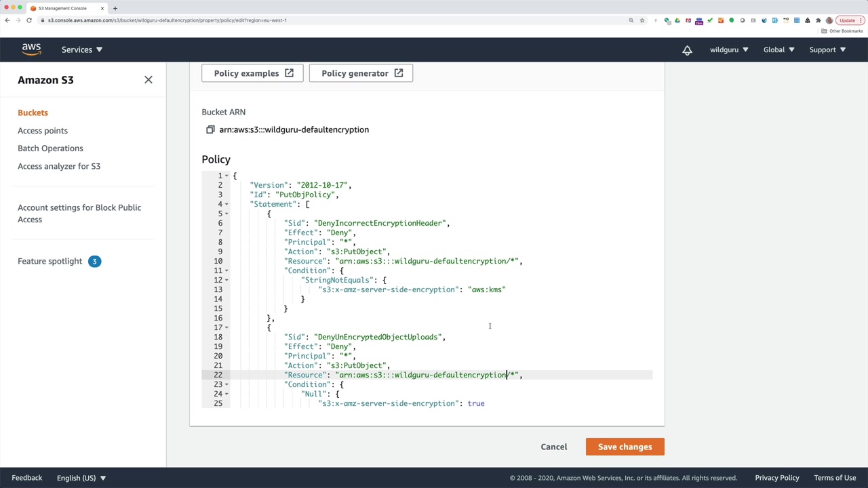This screenshot has height=488, width=868.
Task: Collapse the Statement block on line 4
Action: (x=226, y=205)
